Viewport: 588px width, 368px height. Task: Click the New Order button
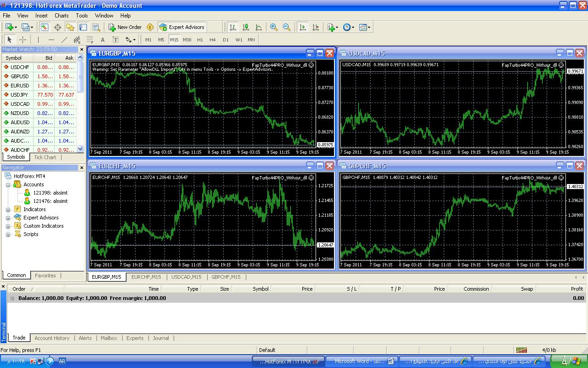pyautogui.click(x=125, y=27)
